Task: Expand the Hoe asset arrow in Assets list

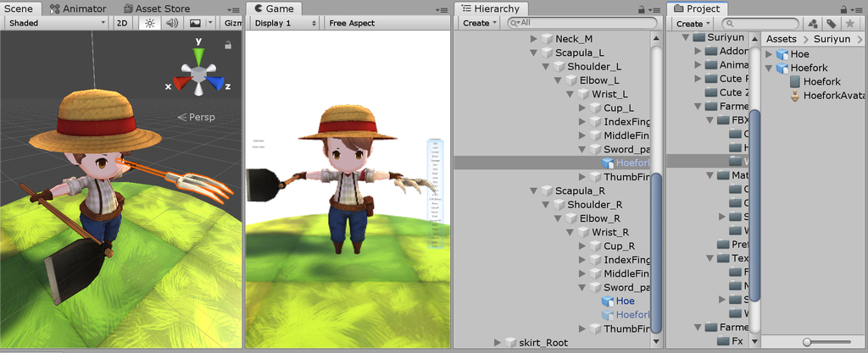Action: tap(769, 54)
